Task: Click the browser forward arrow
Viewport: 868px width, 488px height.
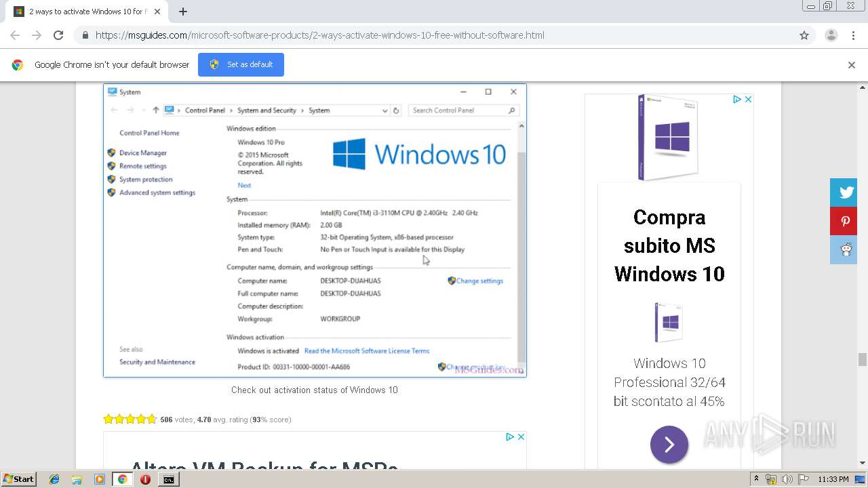Action: 37,35
